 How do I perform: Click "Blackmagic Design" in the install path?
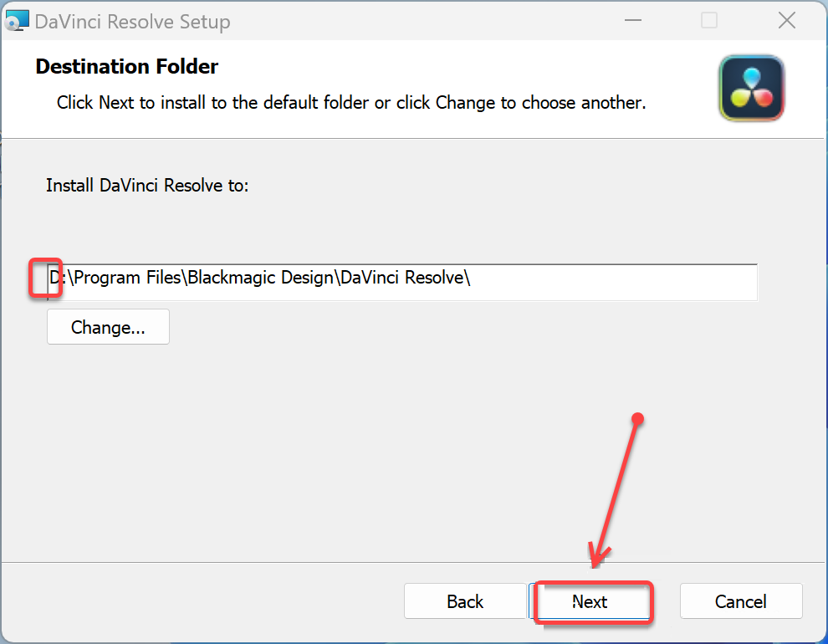click(x=261, y=279)
